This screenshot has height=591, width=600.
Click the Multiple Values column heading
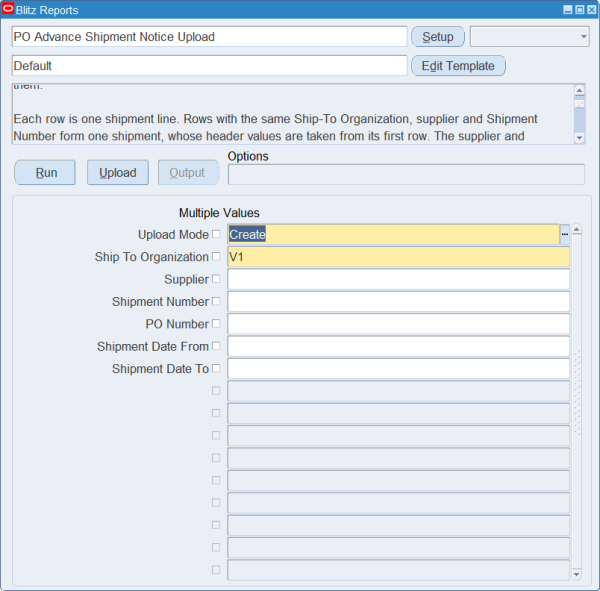point(219,213)
